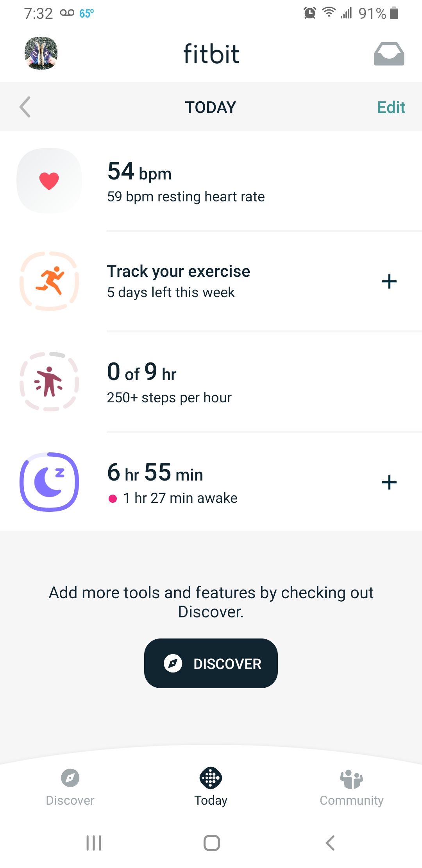The width and height of the screenshot is (422, 868).
Task: Tap the purple moon sleep icon
Action: tap(49, 482)
